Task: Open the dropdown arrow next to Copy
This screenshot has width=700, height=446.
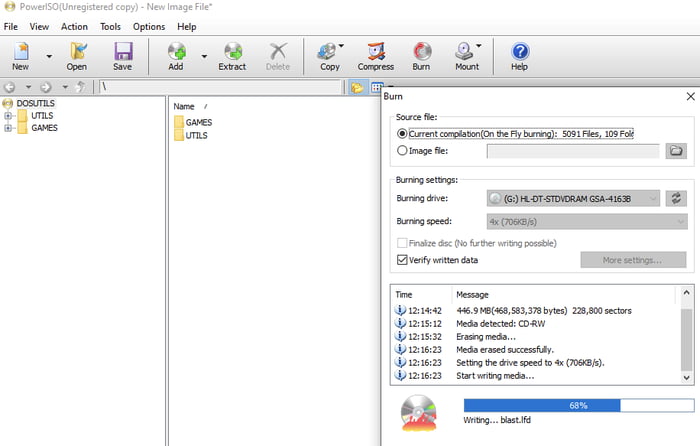Action: [342, 46]
